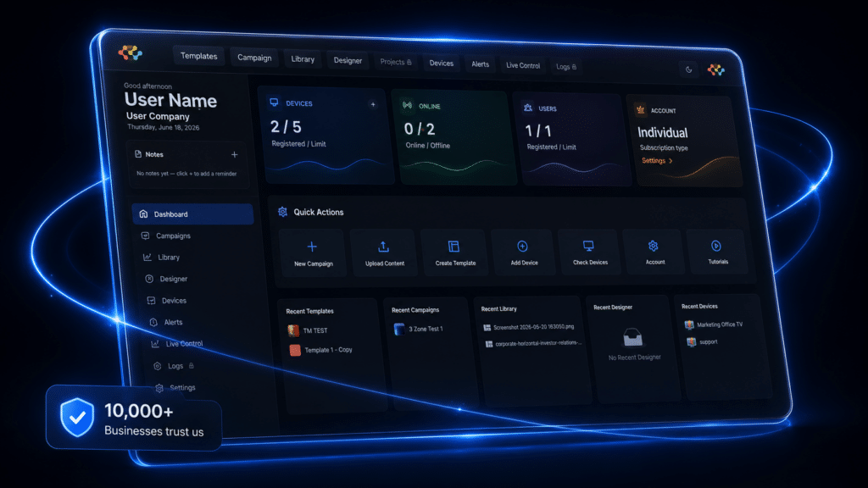Click the broadcast icon on Online card
Viewport: 868px width, 488px height.
pyautogui.click(x=408, y=105)
